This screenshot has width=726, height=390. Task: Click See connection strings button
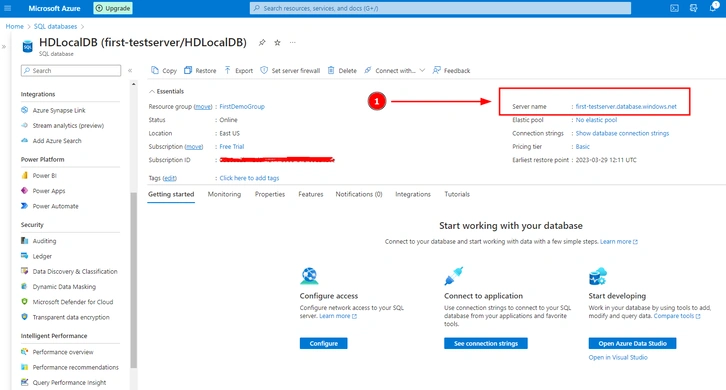point(486,343)
